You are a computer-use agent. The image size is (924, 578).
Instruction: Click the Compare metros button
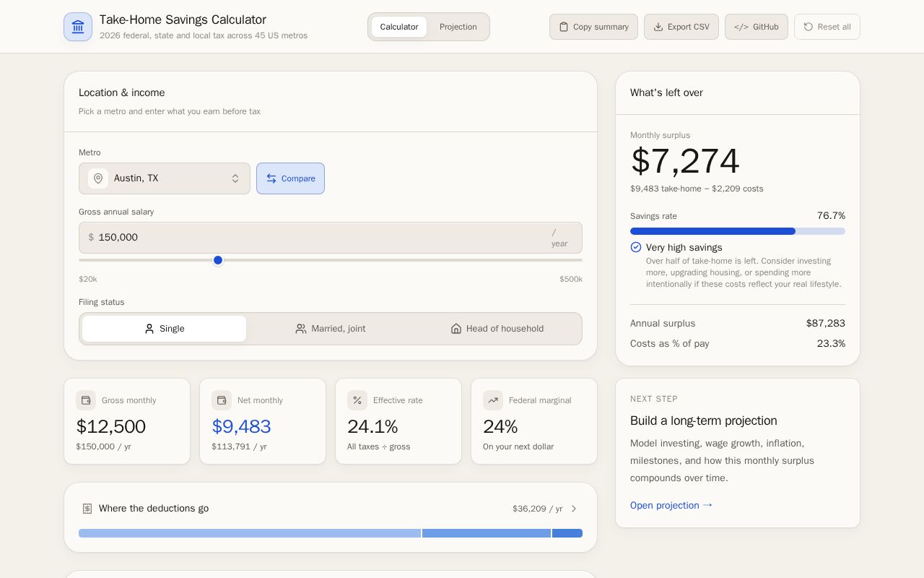(x=290, y=178)
